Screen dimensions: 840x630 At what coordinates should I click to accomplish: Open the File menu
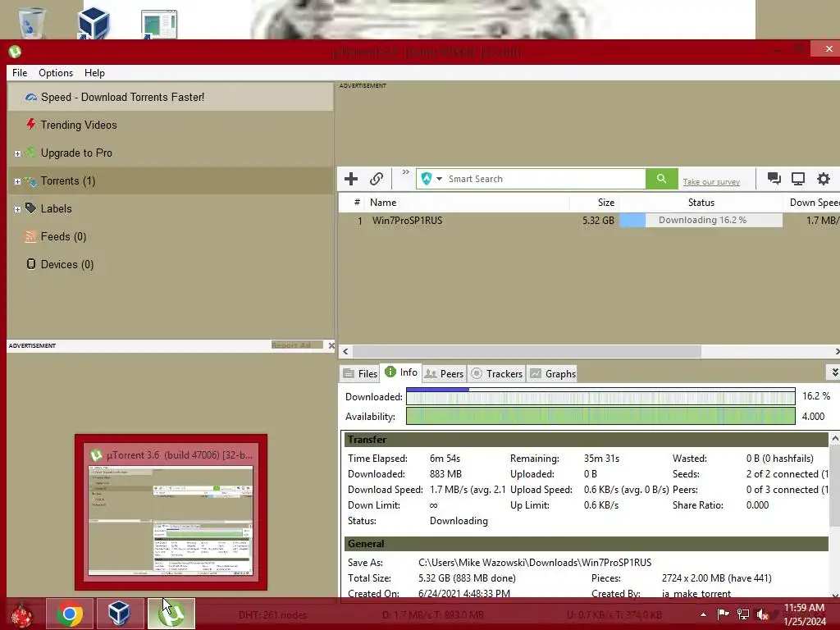20,73
